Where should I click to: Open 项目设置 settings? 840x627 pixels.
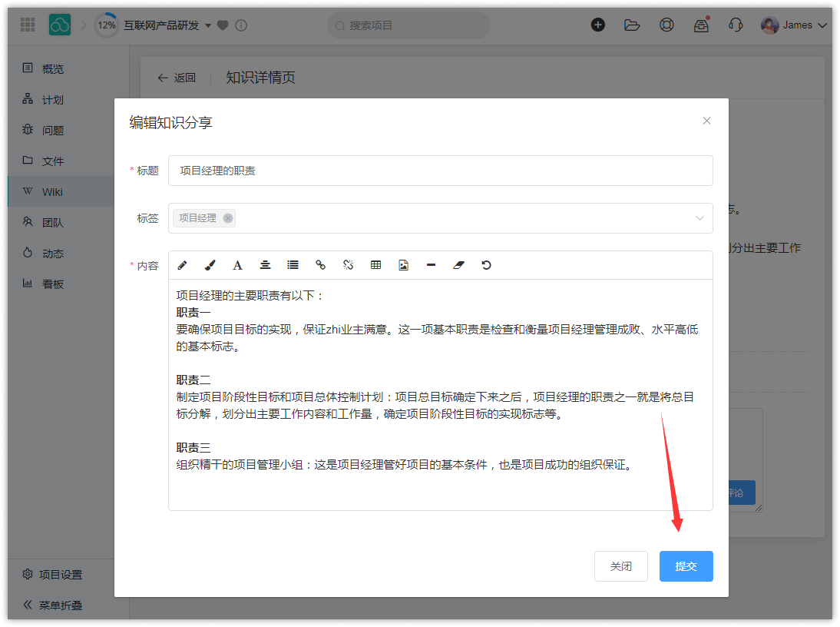click(52, 575)
